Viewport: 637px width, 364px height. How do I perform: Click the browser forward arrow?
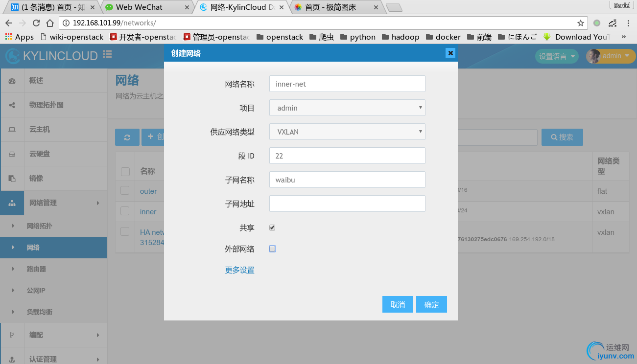[23, 23]
